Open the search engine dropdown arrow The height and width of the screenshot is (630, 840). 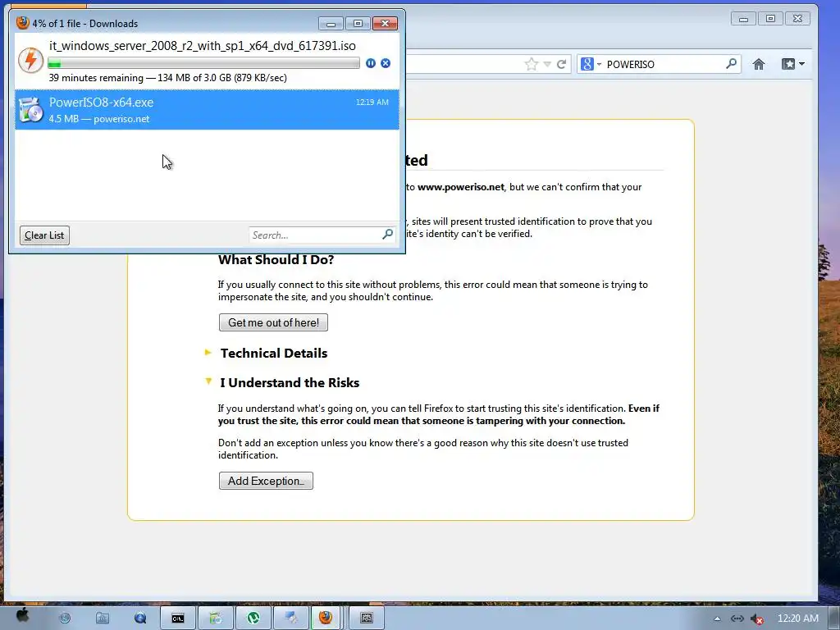tap(599, 64)
